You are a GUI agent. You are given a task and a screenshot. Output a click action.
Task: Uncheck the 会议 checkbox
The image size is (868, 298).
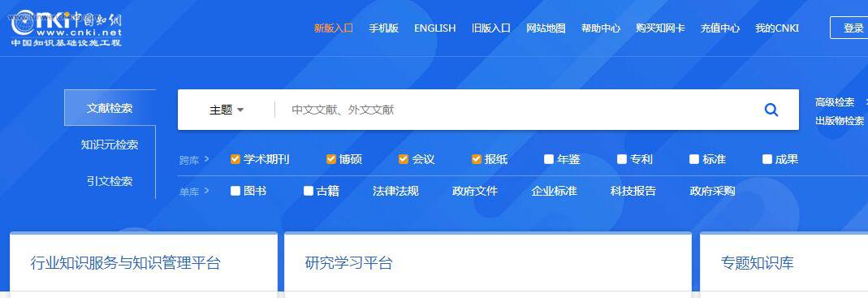[404, 159]
